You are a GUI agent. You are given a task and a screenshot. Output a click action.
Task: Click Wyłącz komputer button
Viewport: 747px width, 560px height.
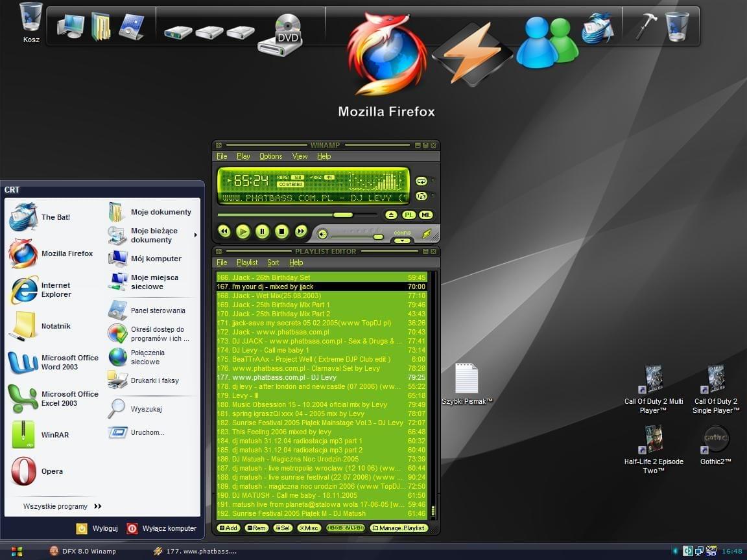(x=161, y=529)
